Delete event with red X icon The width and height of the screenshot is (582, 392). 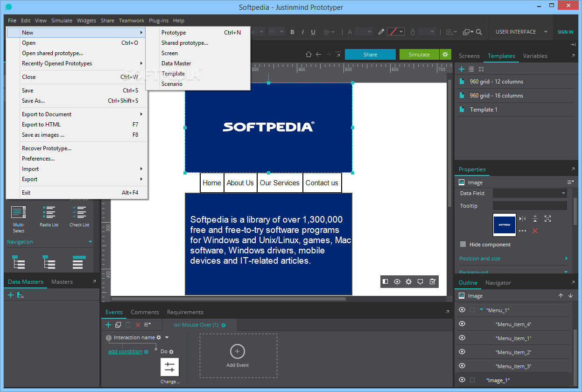click(138, 325)
